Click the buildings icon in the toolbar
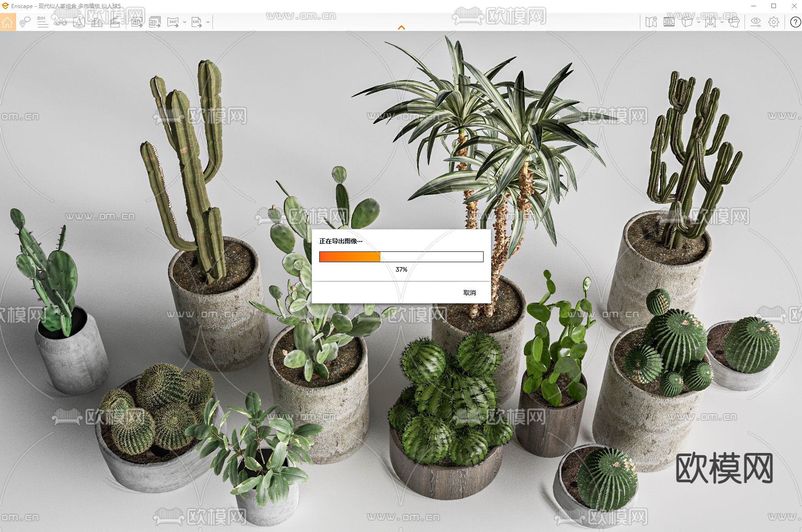This screenshot has width=802, height=532. 97,22
